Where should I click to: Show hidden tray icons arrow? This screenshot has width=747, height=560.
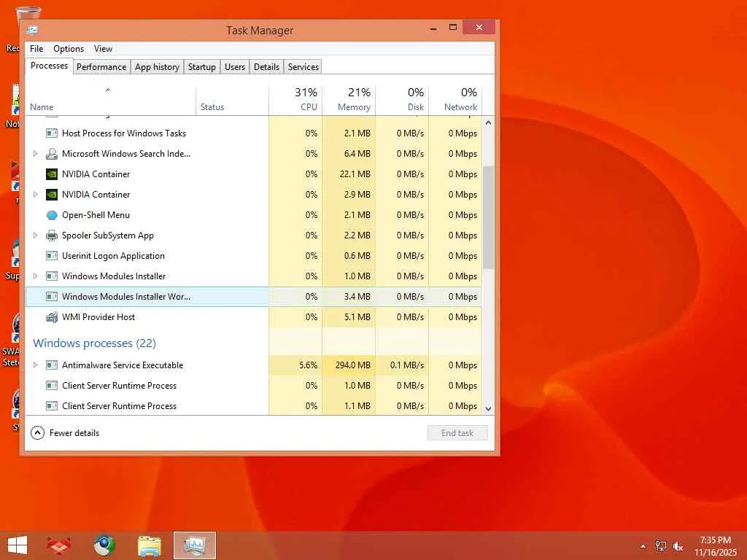coord(643,546)
